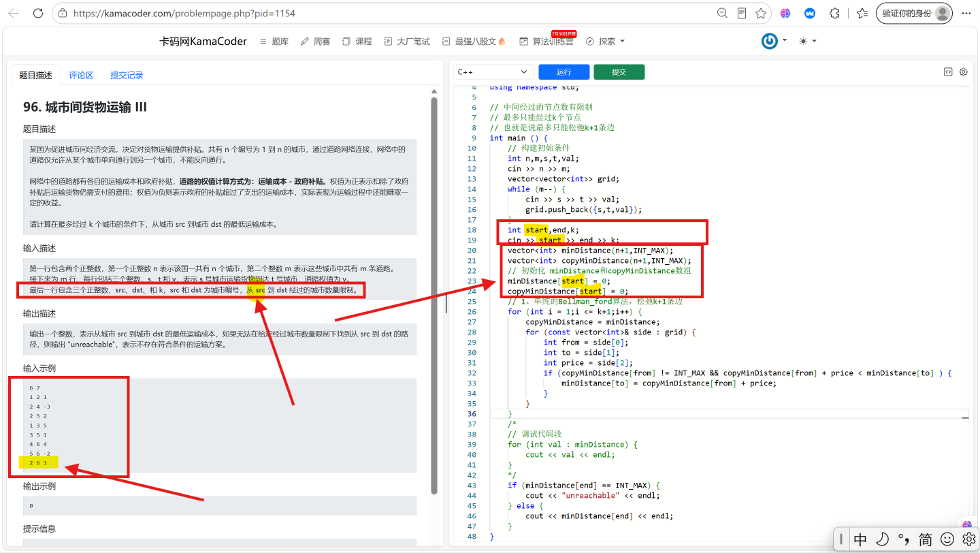Open the 课程 menu item
Screen dimensions: 980x553
[357, 42]
